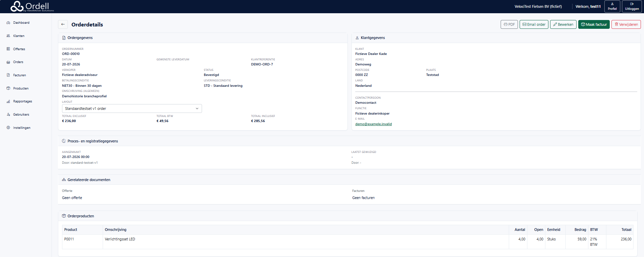Open the Profiel button
The image size is (644, 257).
(612, 6)
